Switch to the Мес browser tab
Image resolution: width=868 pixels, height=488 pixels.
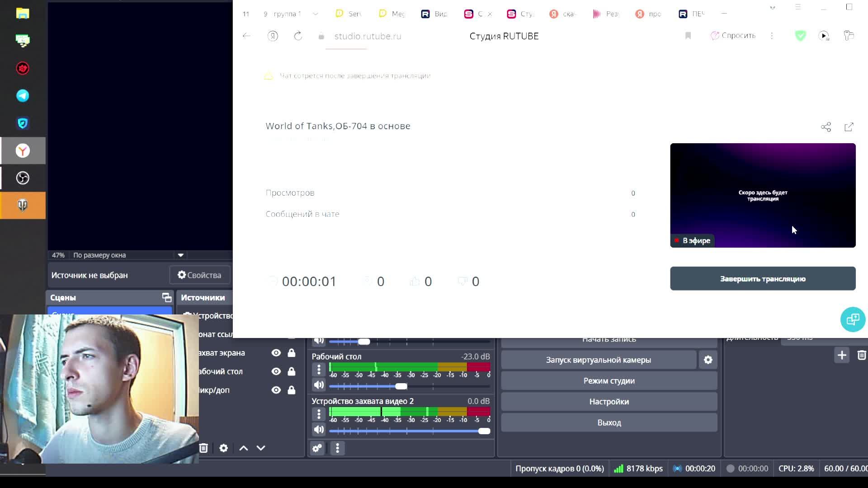(392, 14)
